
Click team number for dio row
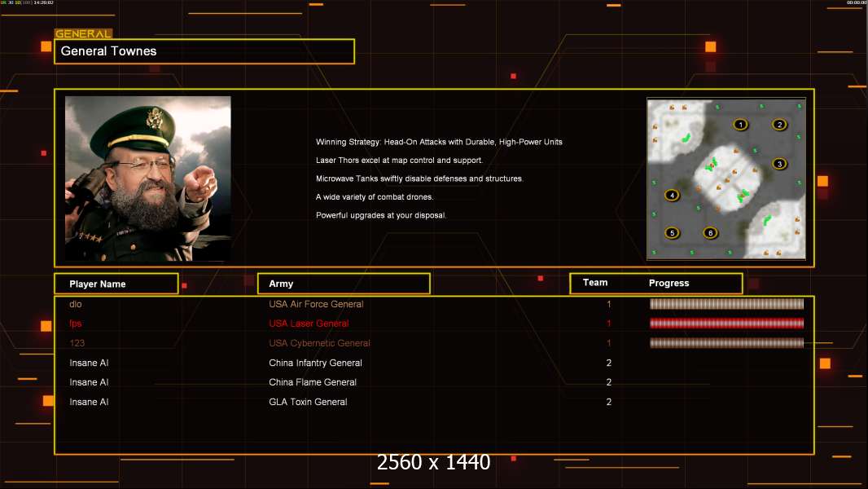pyautogui.click(x=609, y=304)
